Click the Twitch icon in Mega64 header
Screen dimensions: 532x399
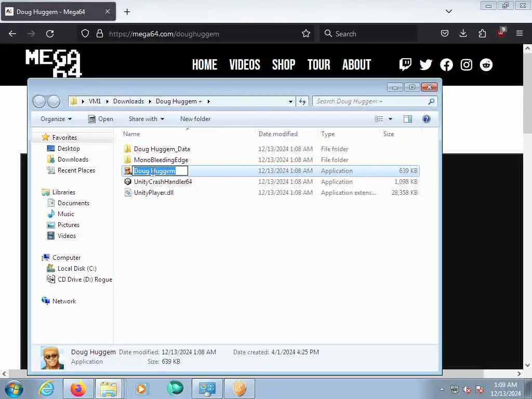(405, 64)
